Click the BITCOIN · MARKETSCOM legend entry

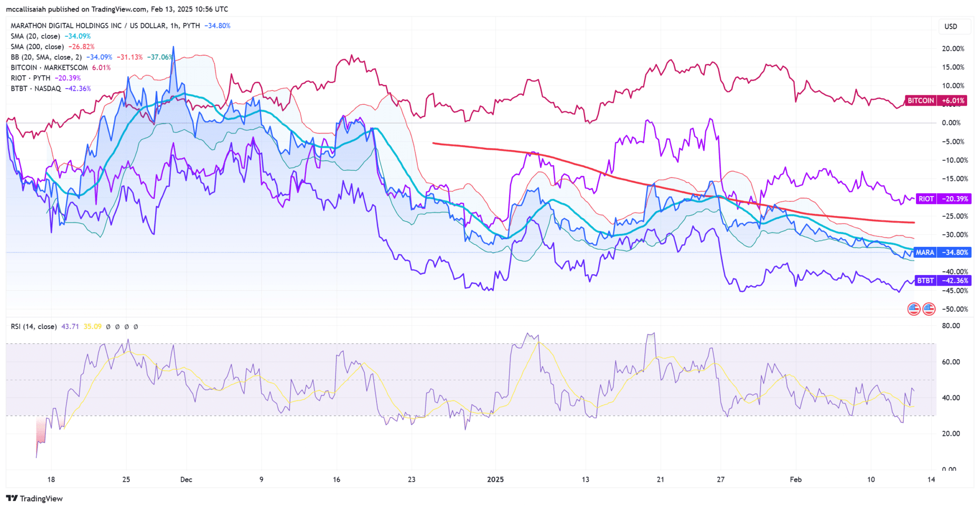pos(49,67)
